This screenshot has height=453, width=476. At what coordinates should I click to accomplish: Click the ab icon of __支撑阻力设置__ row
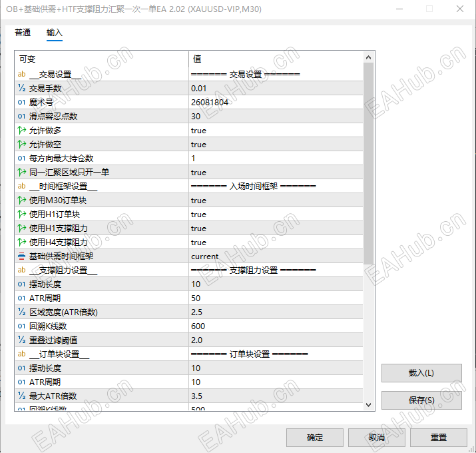(x=21, y=270)
